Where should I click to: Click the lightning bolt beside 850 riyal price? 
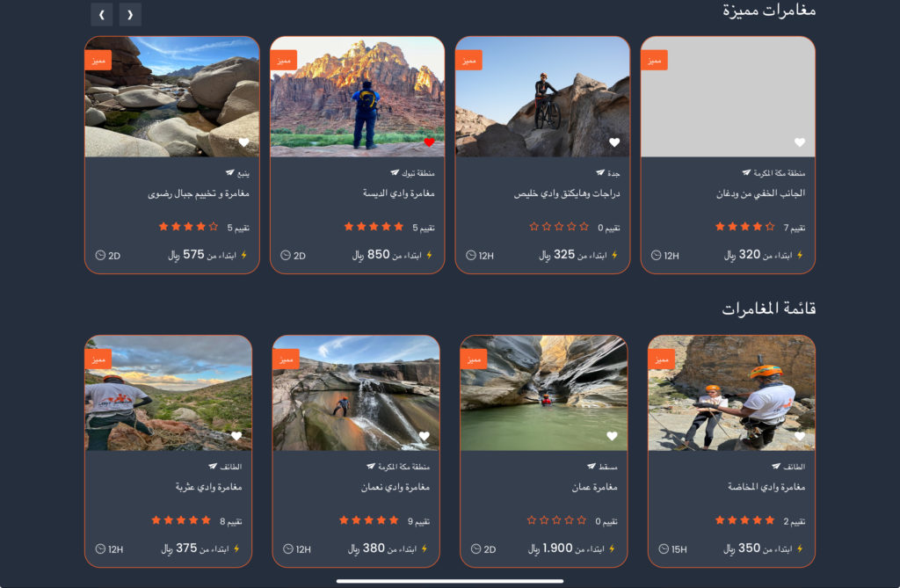tap(429, 255)
